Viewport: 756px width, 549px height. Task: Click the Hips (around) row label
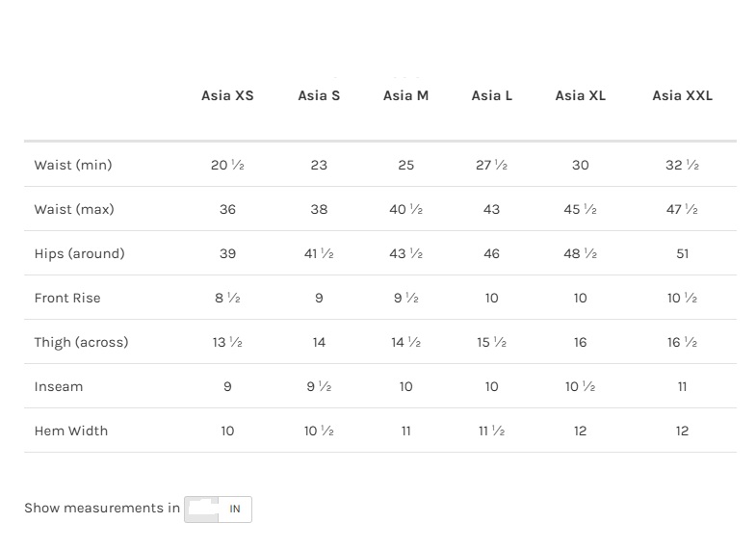[80, 253]
